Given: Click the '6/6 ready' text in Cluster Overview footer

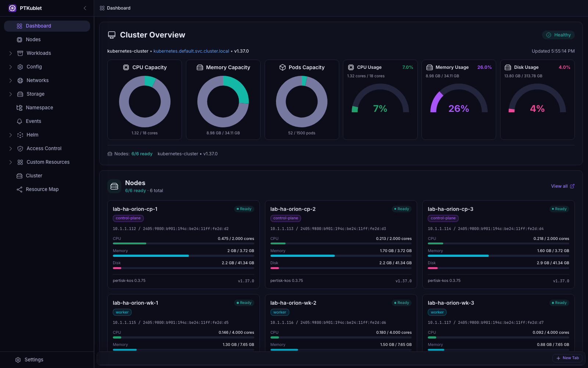Looking at the screenshot, I should 142,154.
